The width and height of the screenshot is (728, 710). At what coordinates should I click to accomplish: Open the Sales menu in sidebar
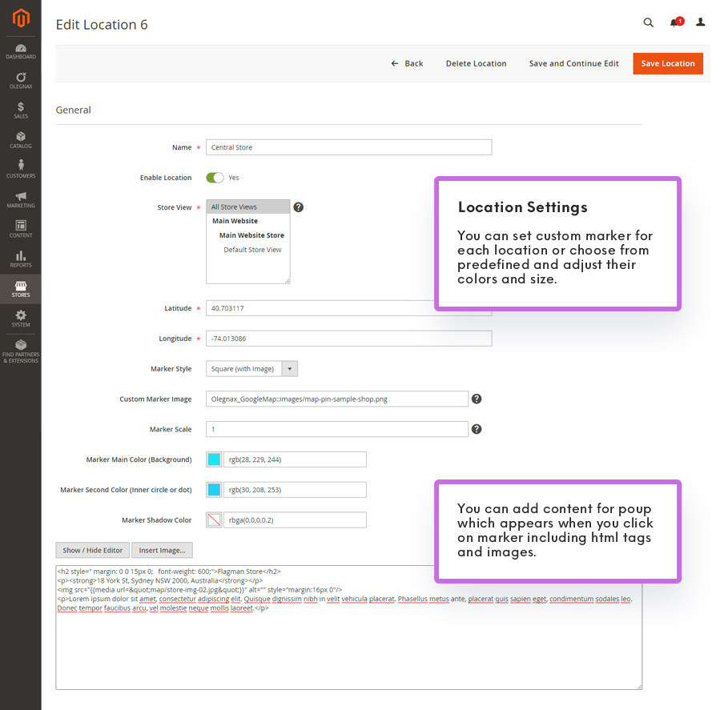(20, 110)
